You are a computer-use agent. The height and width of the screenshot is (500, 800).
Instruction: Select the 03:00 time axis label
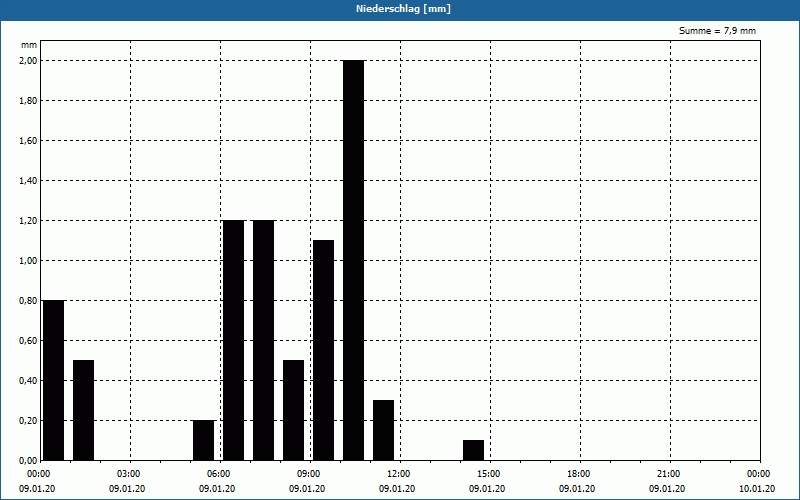(129, 474)
